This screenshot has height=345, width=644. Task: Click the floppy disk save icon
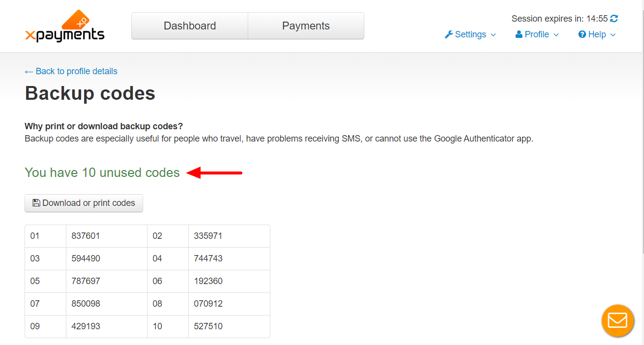(36, 202)
